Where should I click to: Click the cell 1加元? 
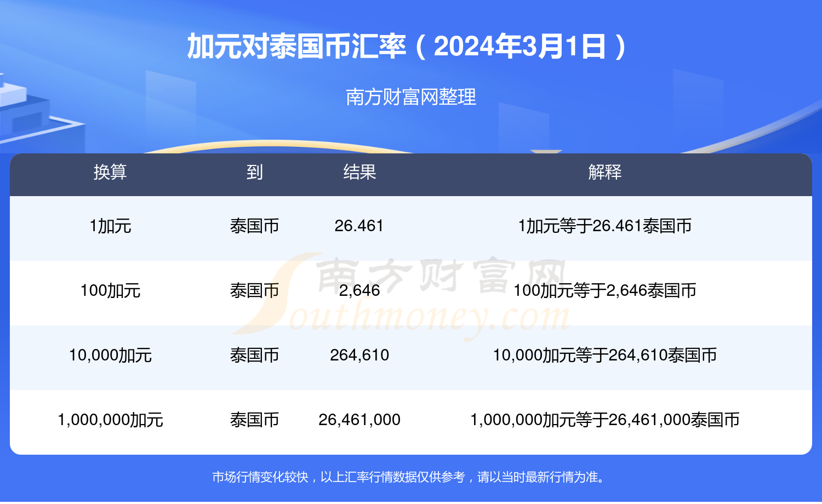(110, 226)
